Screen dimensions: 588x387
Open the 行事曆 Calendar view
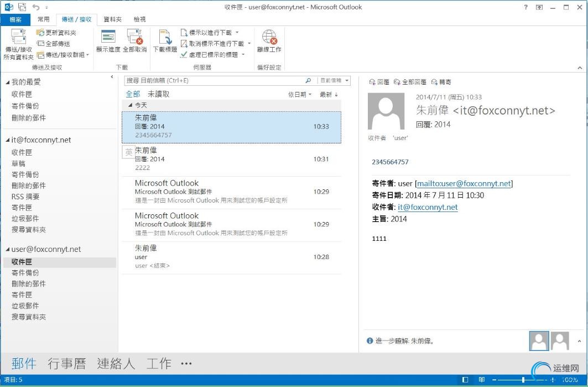tap(67, 363)
